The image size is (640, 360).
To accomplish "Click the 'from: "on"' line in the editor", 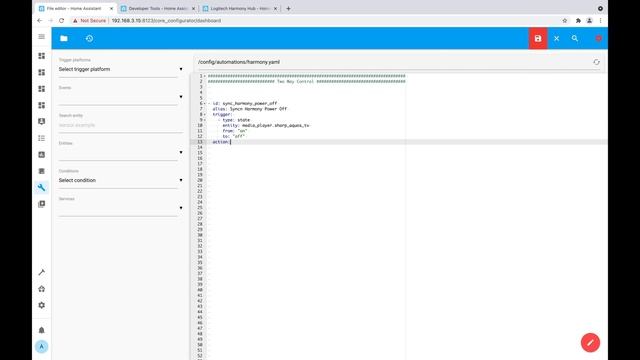I will [x=235, y=131].
